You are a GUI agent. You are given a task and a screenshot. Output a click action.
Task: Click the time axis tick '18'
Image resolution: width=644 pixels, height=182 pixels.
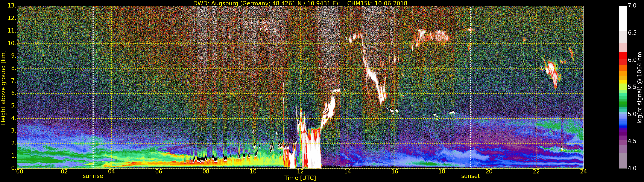pos(442,171)
